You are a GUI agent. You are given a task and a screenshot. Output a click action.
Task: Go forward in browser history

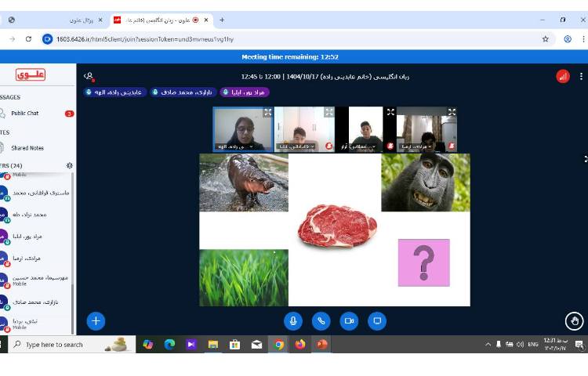(12, 39)
